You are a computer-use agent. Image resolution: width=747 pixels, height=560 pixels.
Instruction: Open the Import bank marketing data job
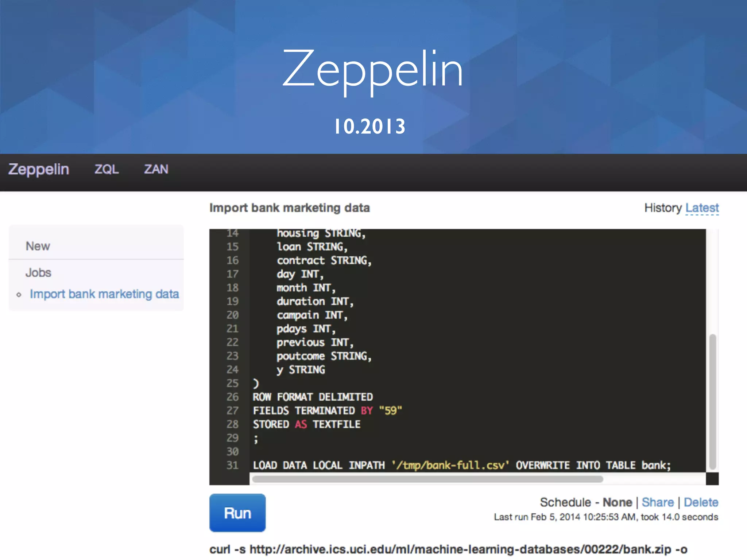(104, 294)
